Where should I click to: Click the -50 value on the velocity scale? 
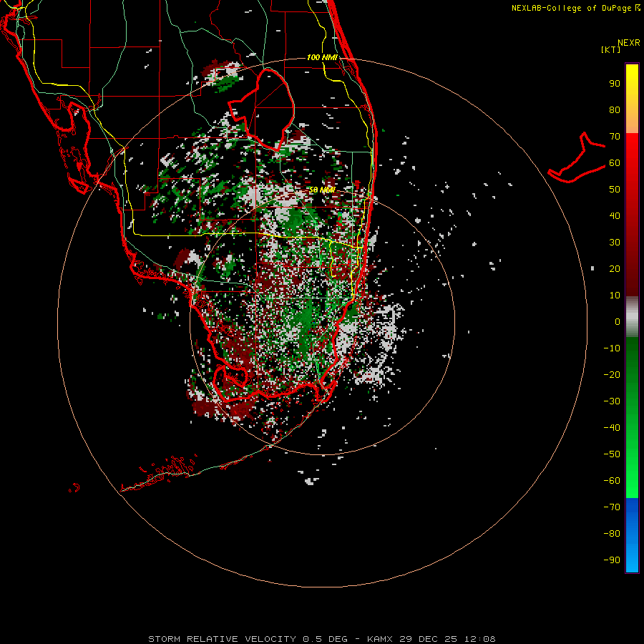pyautogui.click(x=612, y=454)
